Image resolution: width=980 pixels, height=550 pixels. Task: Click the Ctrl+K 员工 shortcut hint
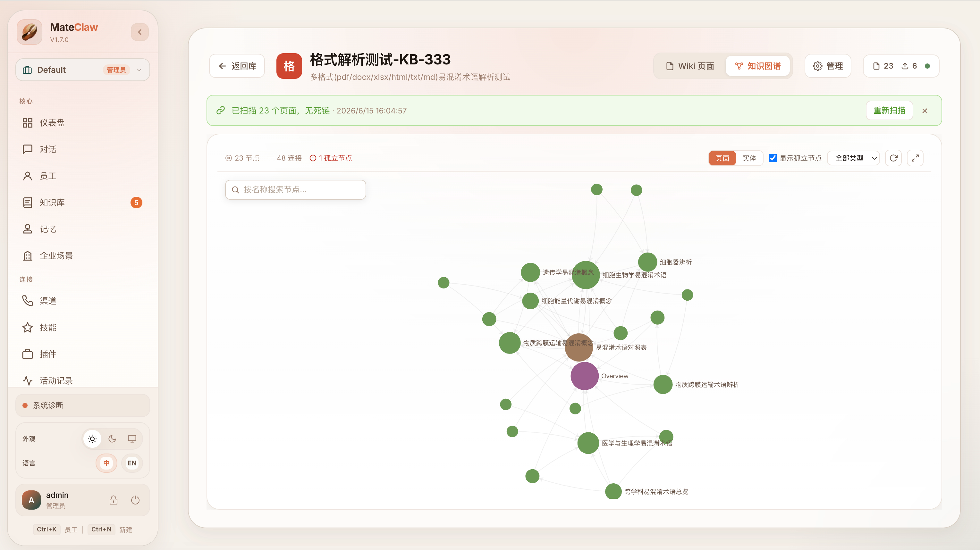(56, 529)
